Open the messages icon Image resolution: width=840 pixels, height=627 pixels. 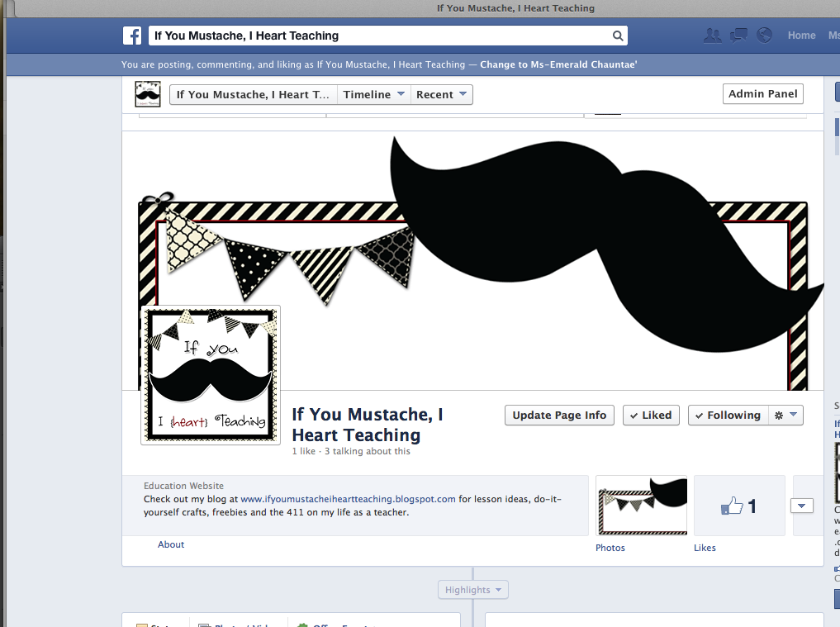(x=738, y=36)
